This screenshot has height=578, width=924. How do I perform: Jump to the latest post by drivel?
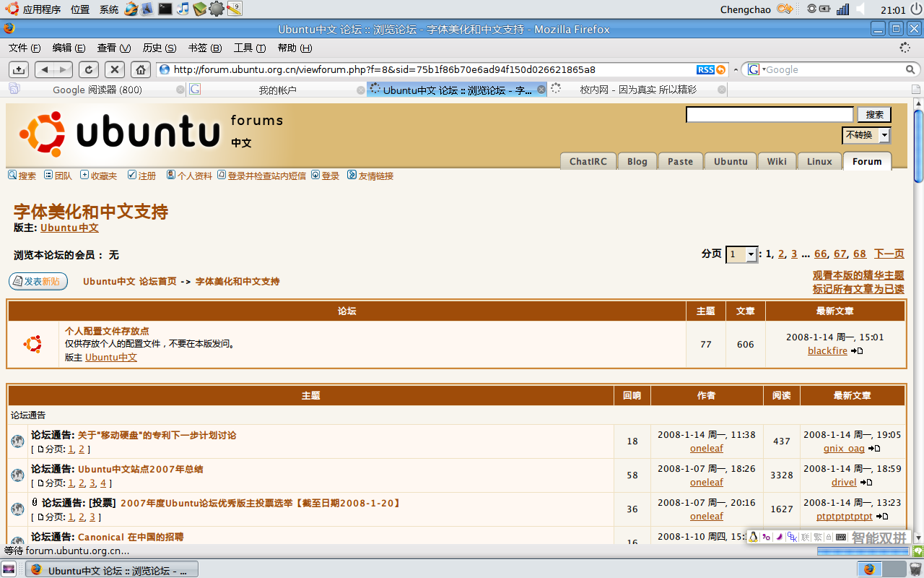(x=867, y=482)
